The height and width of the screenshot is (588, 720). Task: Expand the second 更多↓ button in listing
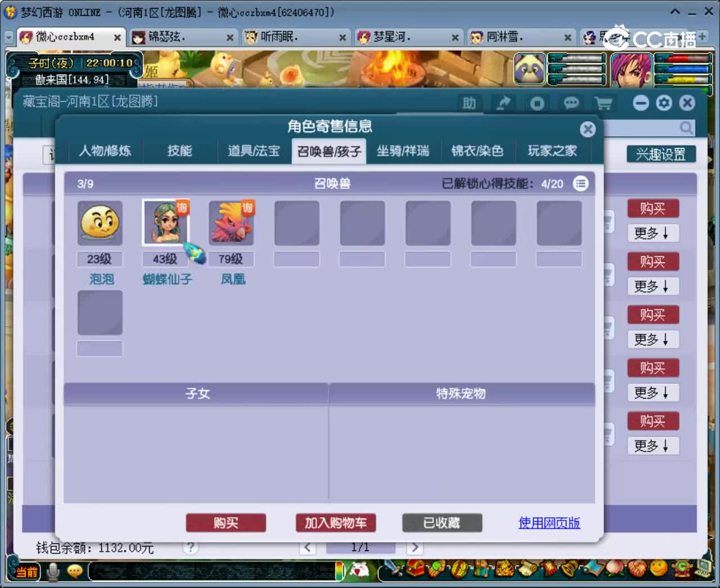click(653, 286)
